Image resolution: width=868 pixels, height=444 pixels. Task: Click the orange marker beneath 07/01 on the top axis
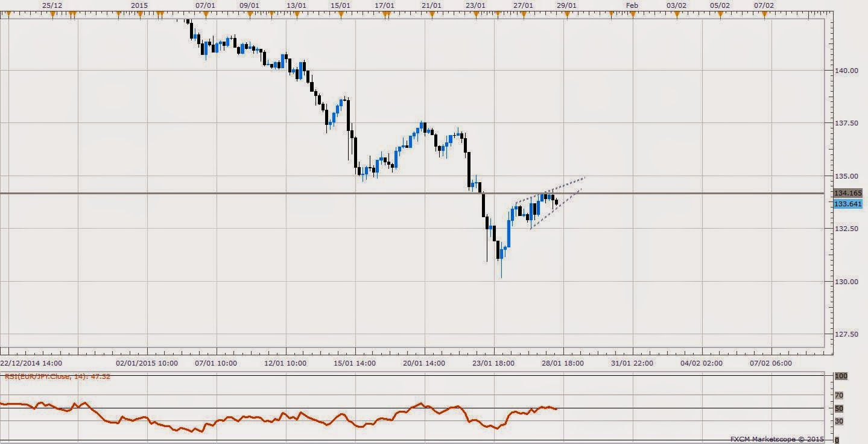(206, 15)
